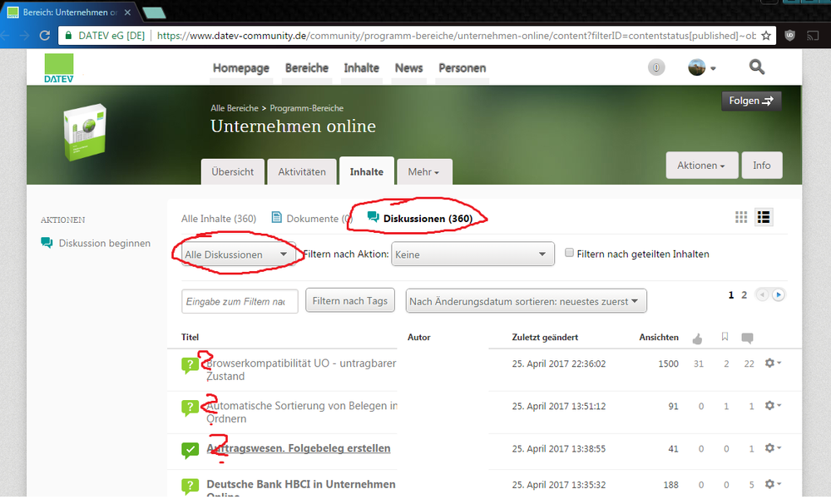Sort by the Autor column header
The width and height of the screenshot is (831, 504).
(418, 337)
